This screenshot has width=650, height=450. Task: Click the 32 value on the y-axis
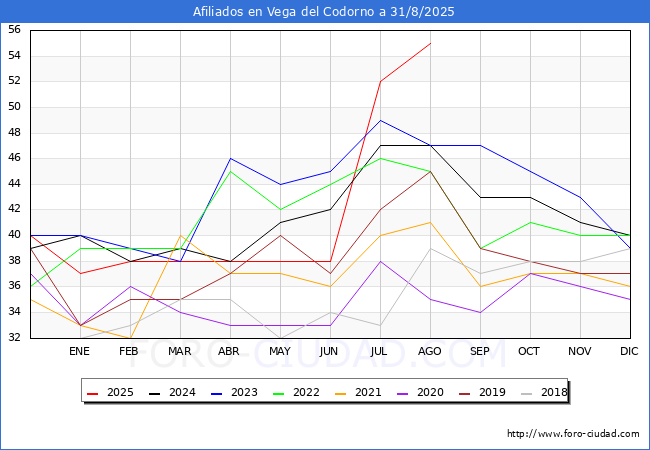[14, 337]
